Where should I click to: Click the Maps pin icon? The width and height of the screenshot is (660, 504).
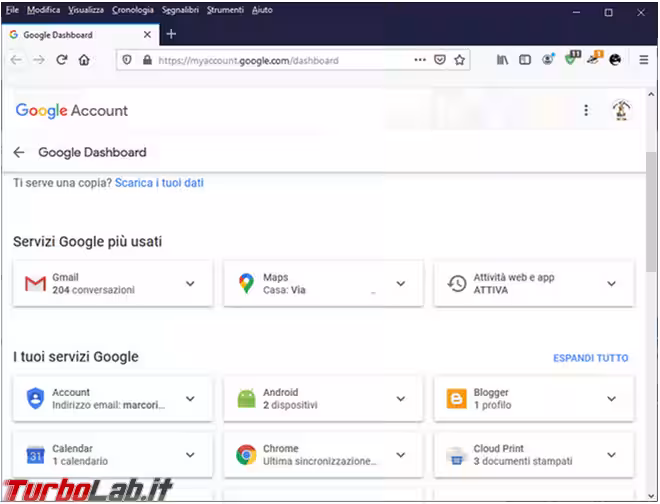[x=246, y=283]
